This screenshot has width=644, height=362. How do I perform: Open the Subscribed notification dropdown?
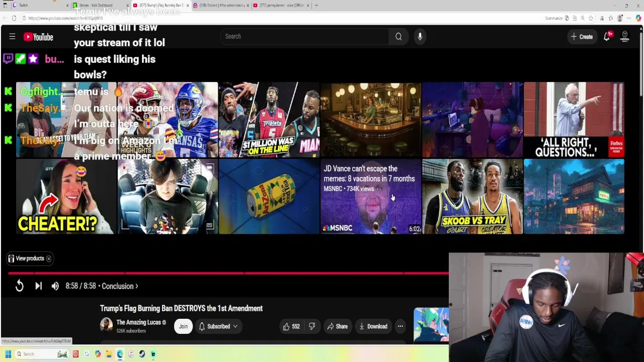pyautogui.click(x=218, y=326)
